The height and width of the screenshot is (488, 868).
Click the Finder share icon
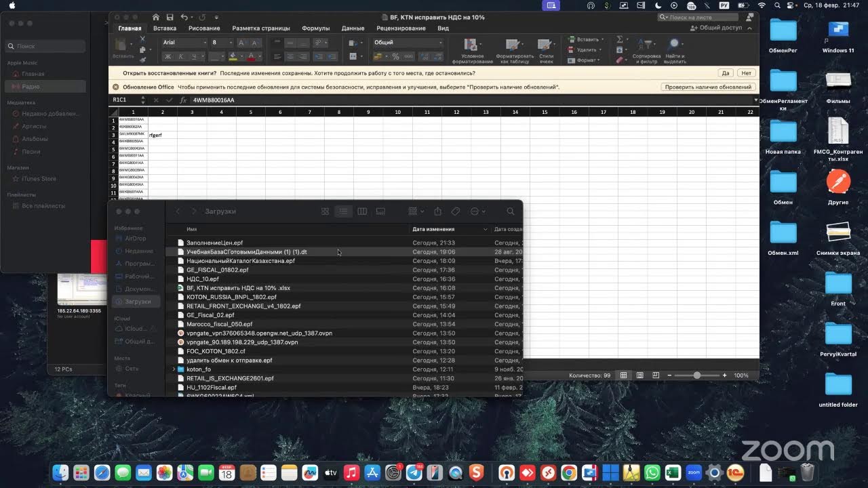coord(438,211)
